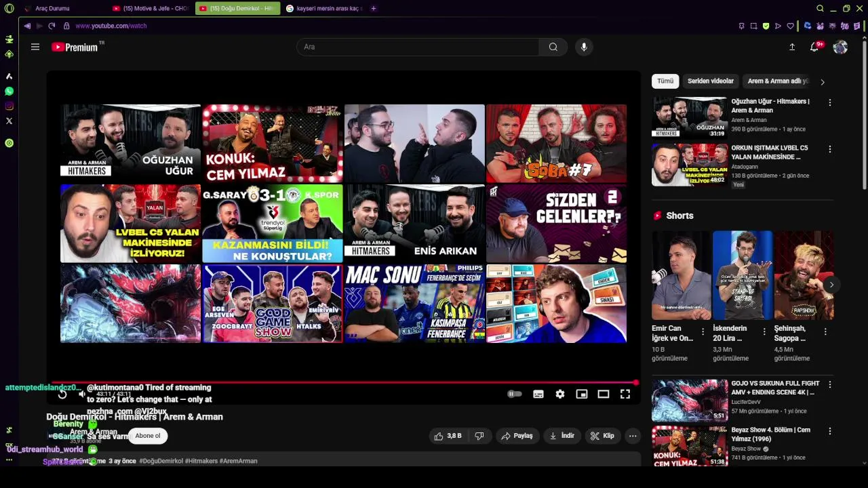
Task: Switch video to miniplayer
Action: tap(582, 394)
